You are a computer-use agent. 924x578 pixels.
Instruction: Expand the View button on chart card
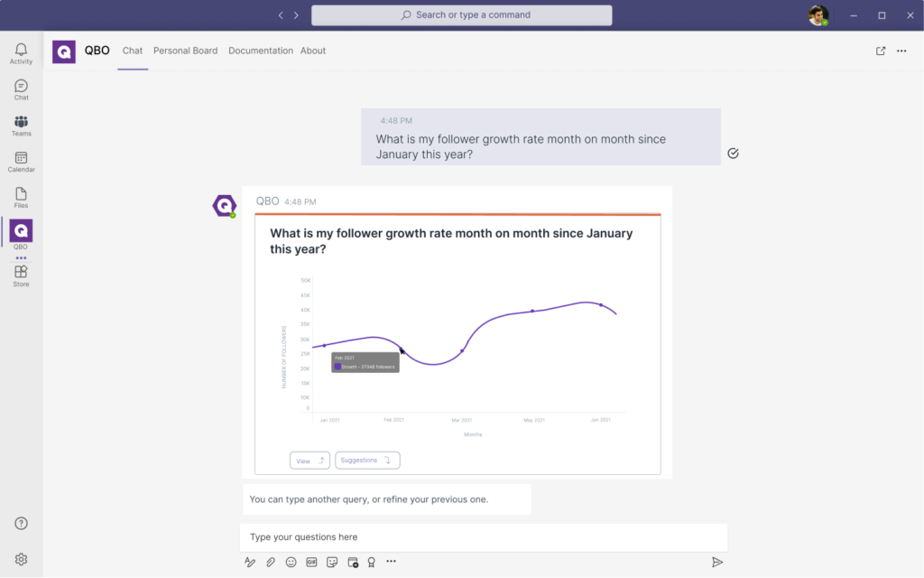click(310, 461)
